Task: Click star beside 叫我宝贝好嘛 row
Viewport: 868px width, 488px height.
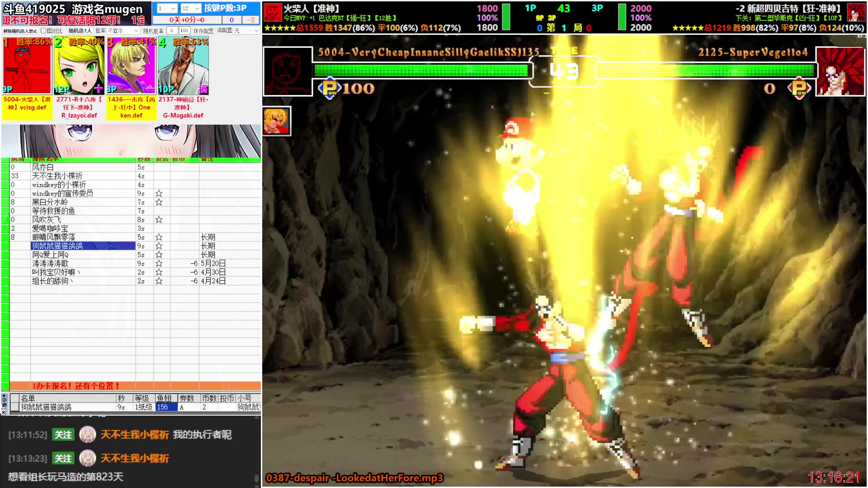Action: point(159,272)
